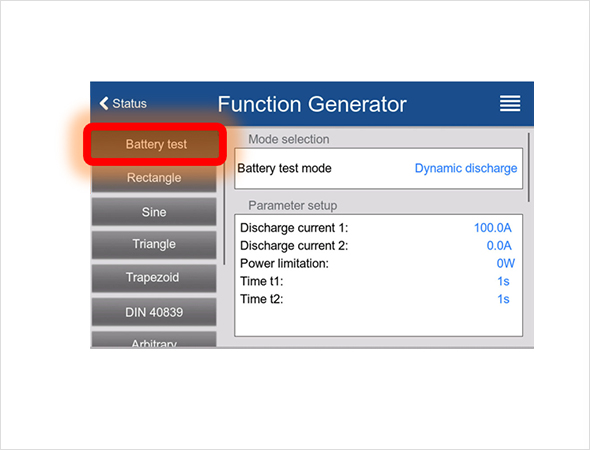Click the Function Generator title
Image resolution: width=590 pixels, height=450 pixels.
(x=312, y=104)
